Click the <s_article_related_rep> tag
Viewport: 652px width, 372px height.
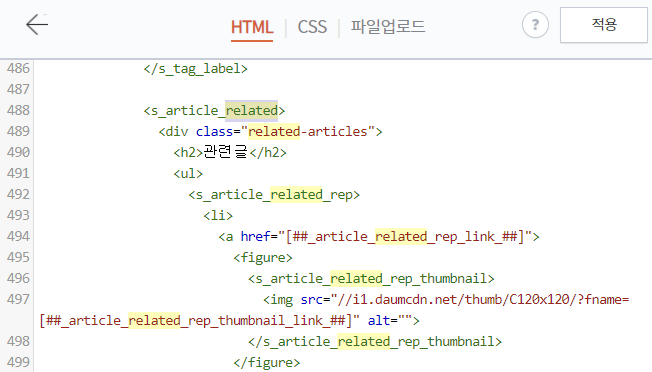click(274, 195)
